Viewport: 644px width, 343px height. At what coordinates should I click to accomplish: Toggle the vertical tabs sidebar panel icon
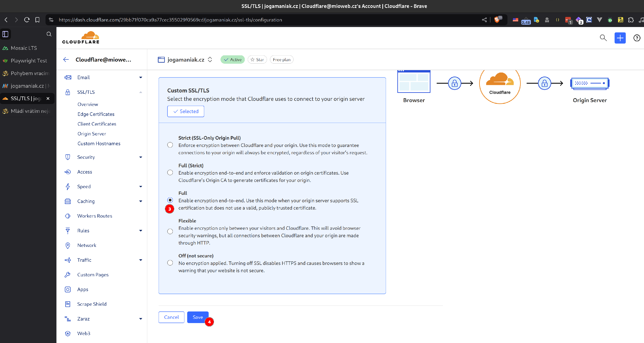(x=6, y=34)
